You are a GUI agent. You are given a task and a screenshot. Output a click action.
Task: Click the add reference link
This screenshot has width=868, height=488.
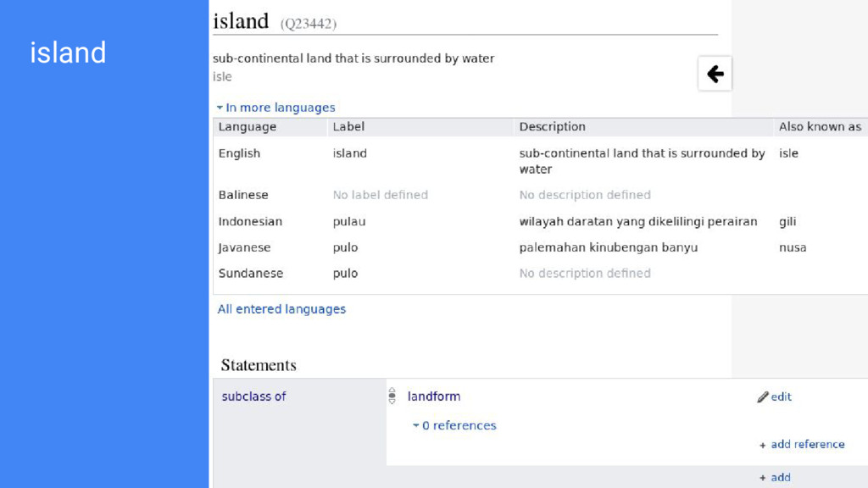click(x=808, y=444)
